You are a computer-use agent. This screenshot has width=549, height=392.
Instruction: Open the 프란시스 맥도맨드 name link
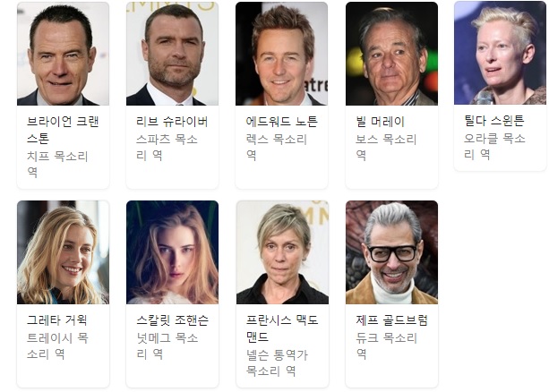282,328
